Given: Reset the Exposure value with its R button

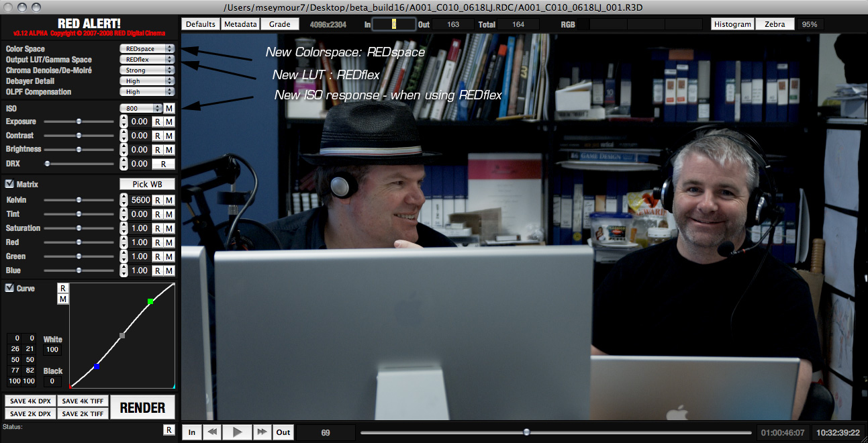Looking at the screenshot, I should tap(157, 121).
